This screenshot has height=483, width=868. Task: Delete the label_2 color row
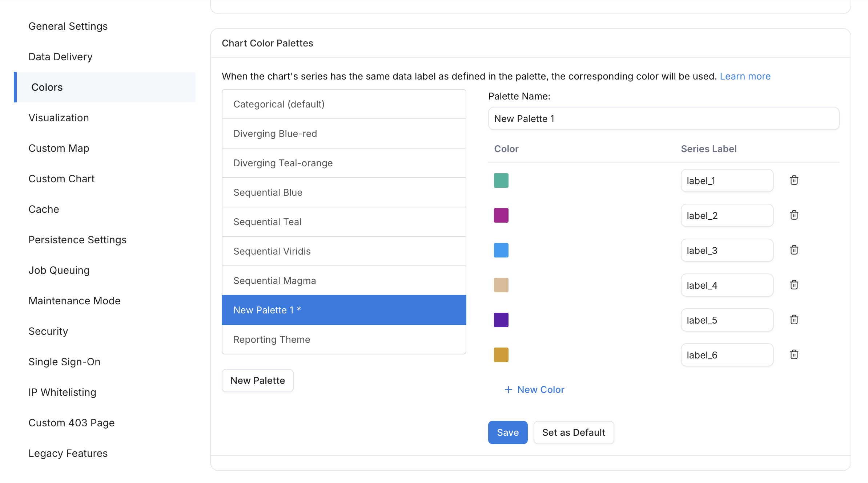point(794,215)
